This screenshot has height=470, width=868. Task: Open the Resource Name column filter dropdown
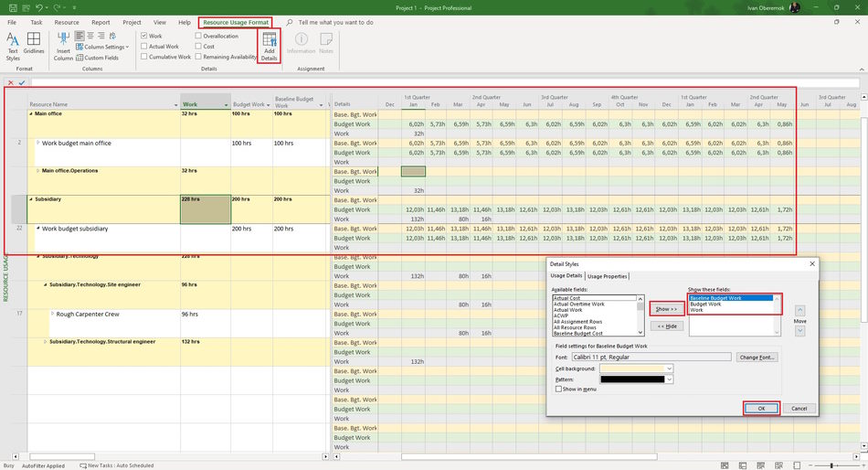[176, 105]
